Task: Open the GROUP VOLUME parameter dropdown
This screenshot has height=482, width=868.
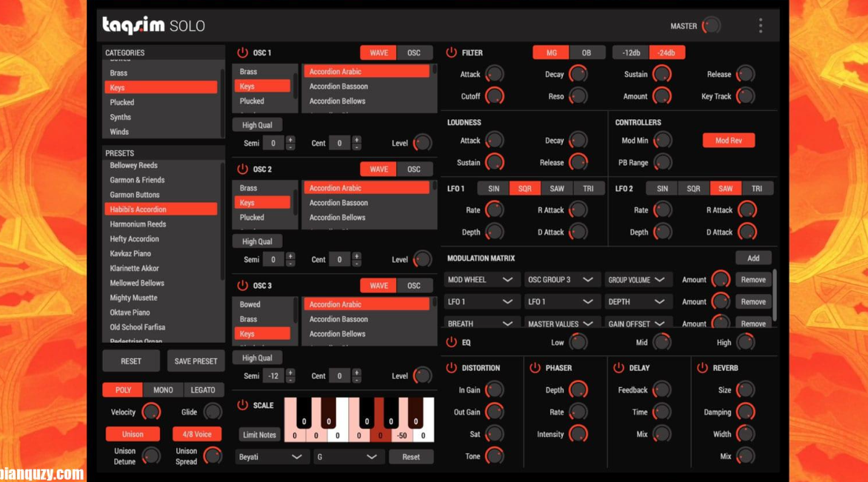Action: click(638, 279)
